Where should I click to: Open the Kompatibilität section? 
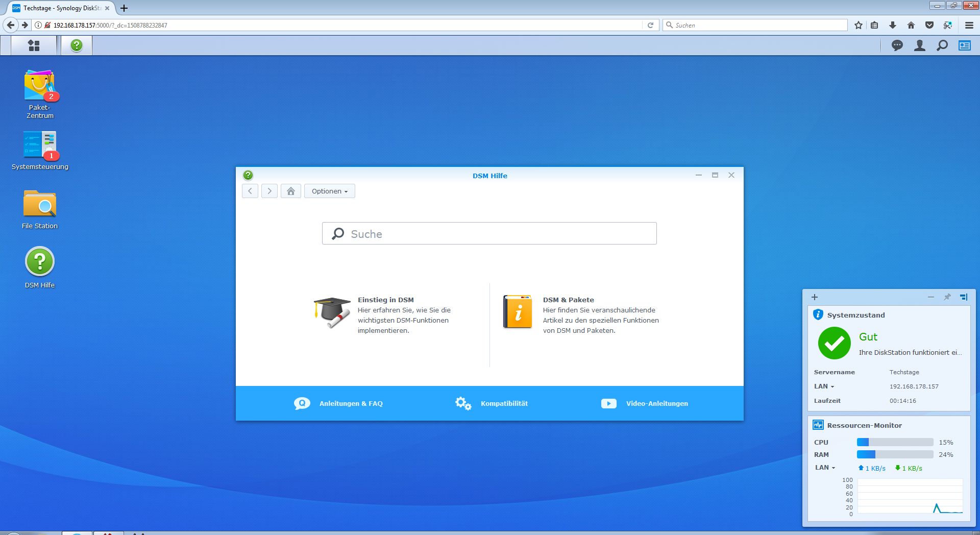(492, 403)
